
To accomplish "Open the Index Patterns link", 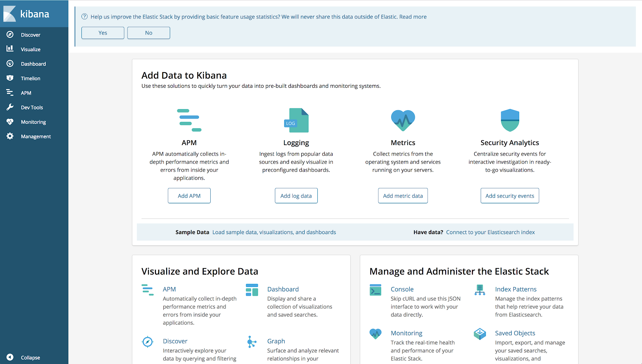I will [x=516, y=289].
